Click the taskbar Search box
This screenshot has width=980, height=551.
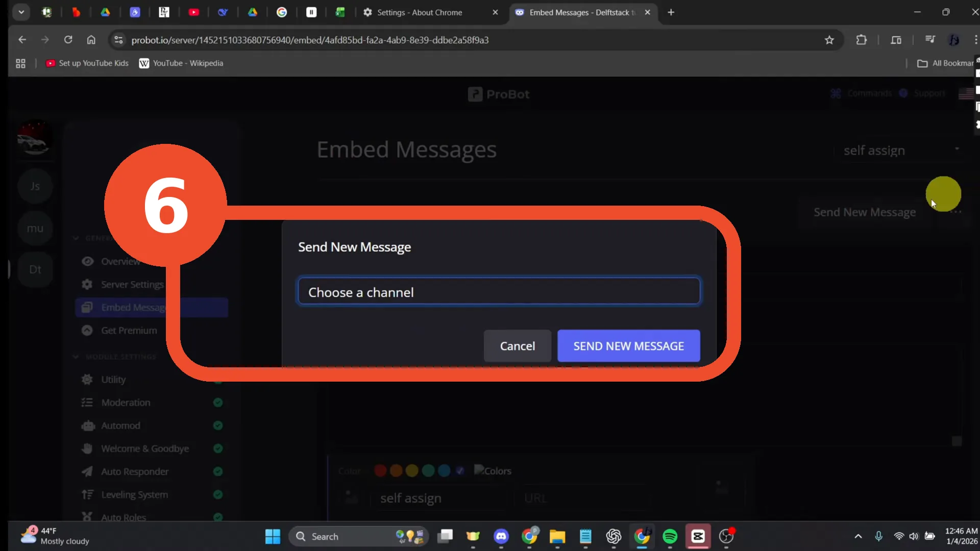pyautogui.click(x=359, y=536)
